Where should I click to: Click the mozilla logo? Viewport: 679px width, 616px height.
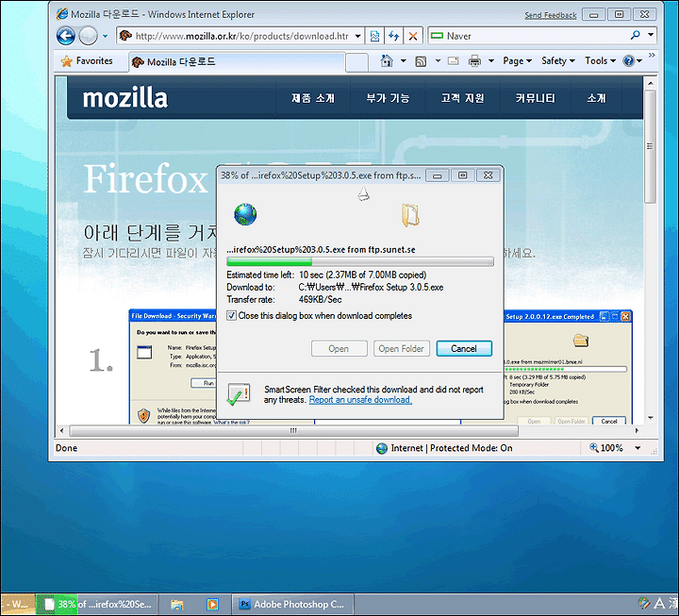[125, 98]
